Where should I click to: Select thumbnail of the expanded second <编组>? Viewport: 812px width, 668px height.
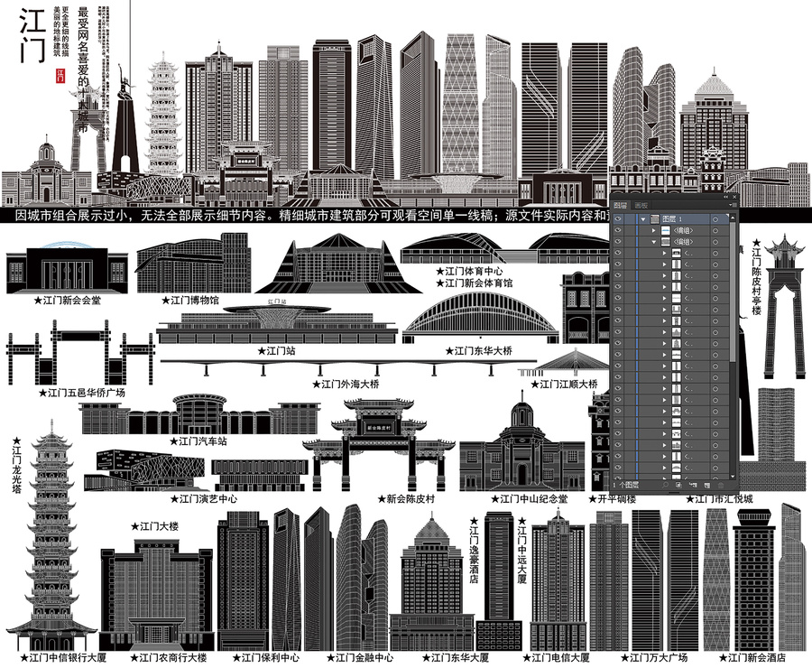pyautogui.click(x=666, y=242)
